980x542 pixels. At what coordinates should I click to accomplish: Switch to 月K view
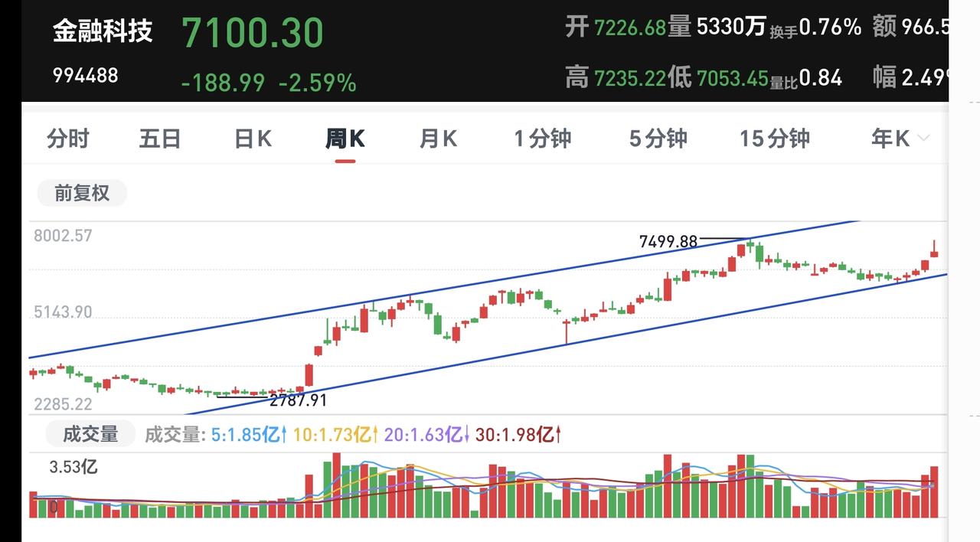coord(438,139)
